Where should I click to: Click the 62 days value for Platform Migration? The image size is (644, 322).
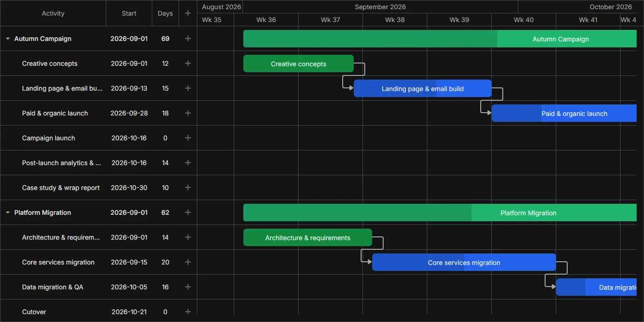click(x=165, y=213)
